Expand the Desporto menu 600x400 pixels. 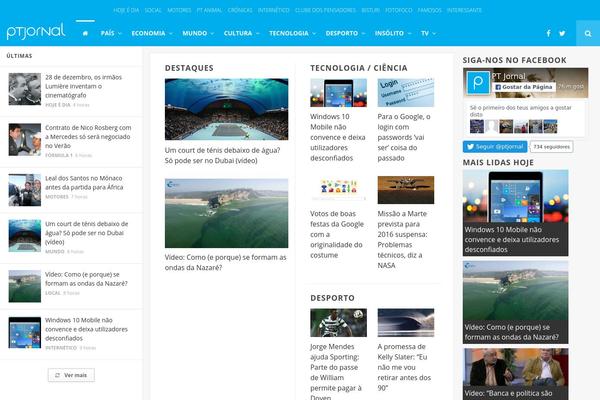coord(345,33)
